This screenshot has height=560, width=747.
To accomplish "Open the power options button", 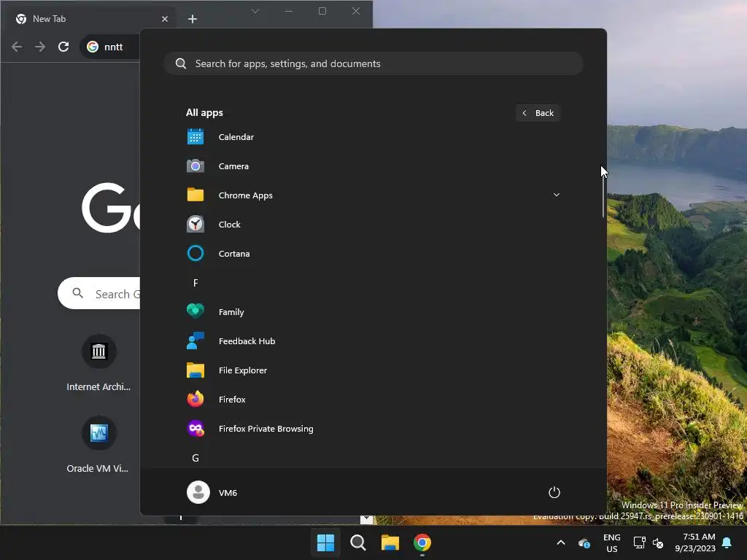I will click(x=554, y=492).
